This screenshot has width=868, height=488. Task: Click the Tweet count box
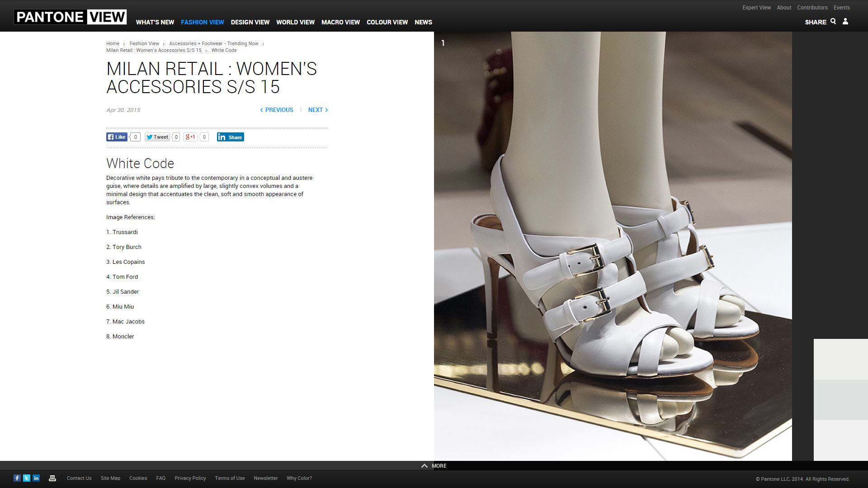click(176, 137)
